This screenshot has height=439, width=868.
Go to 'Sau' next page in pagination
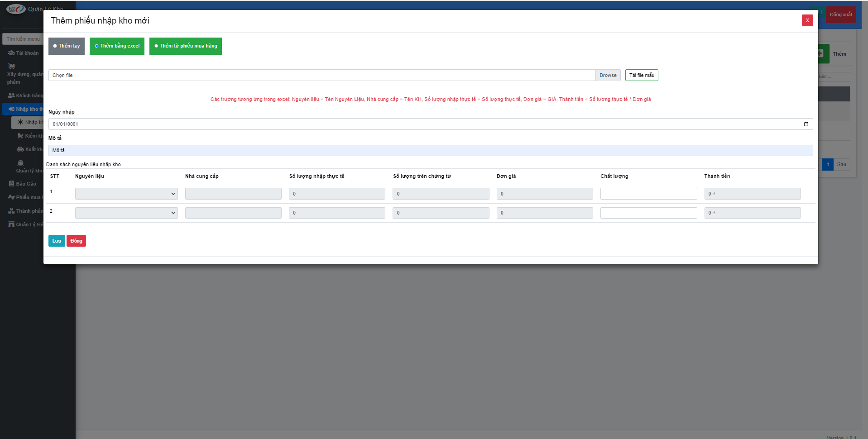pos(841,164)
